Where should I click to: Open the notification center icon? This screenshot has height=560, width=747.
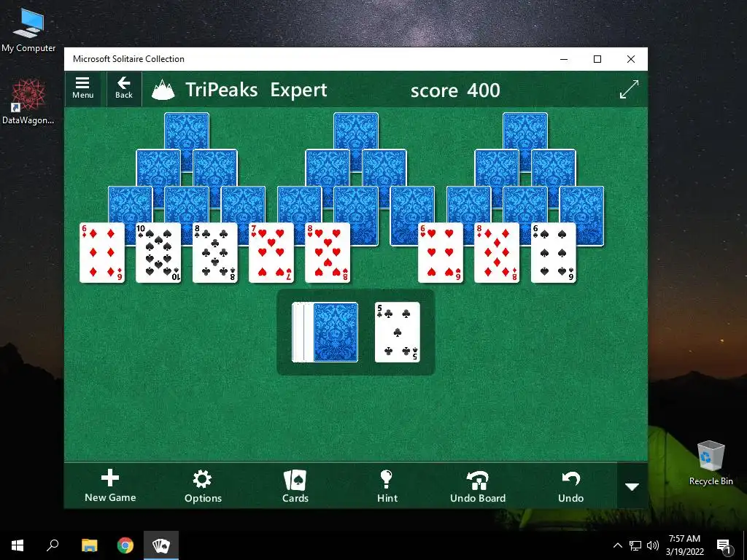pyautogui.click(x=724, y=546)
